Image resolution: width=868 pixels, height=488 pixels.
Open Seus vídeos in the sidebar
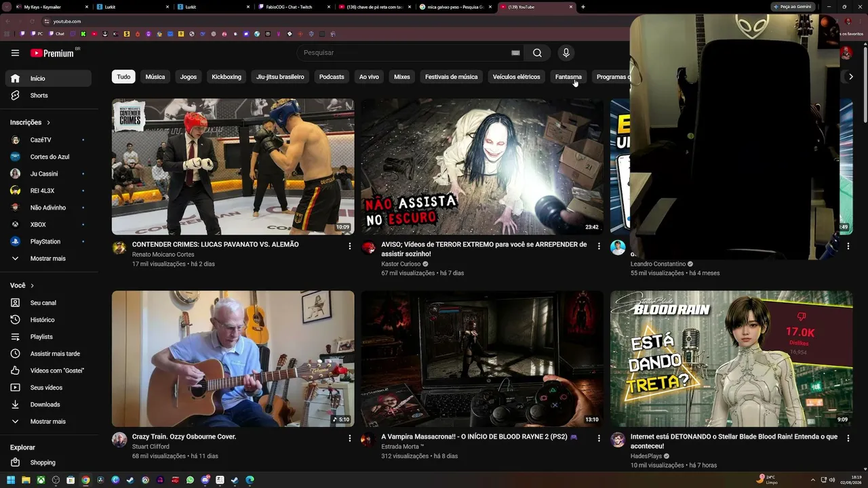click(48, 388)
